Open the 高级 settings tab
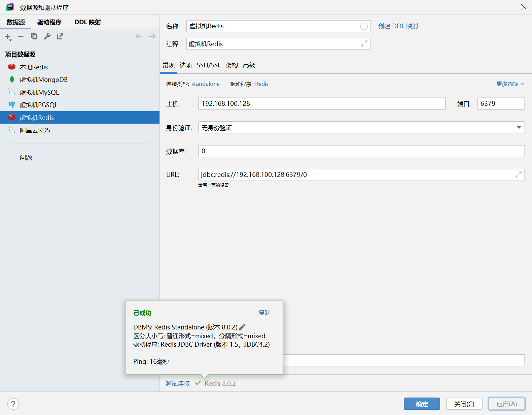Viewport: 532px width, 415px height. [x=249, y=65]
